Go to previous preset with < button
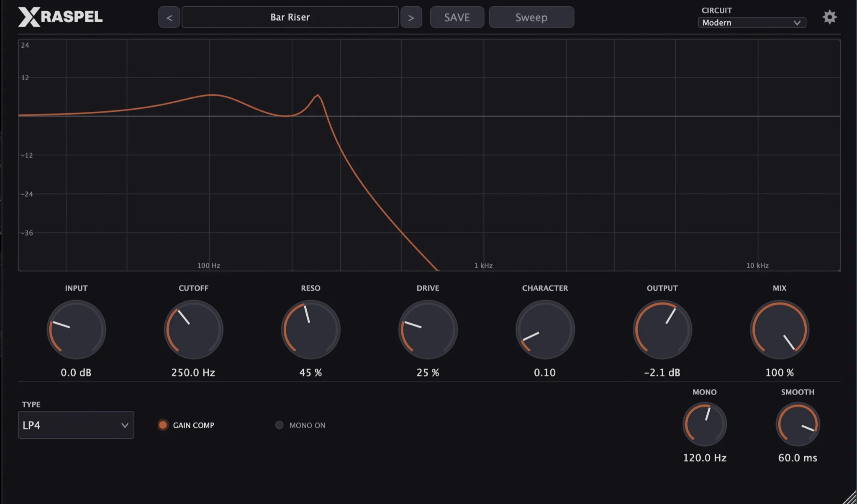857x504 pixels. 169,17
